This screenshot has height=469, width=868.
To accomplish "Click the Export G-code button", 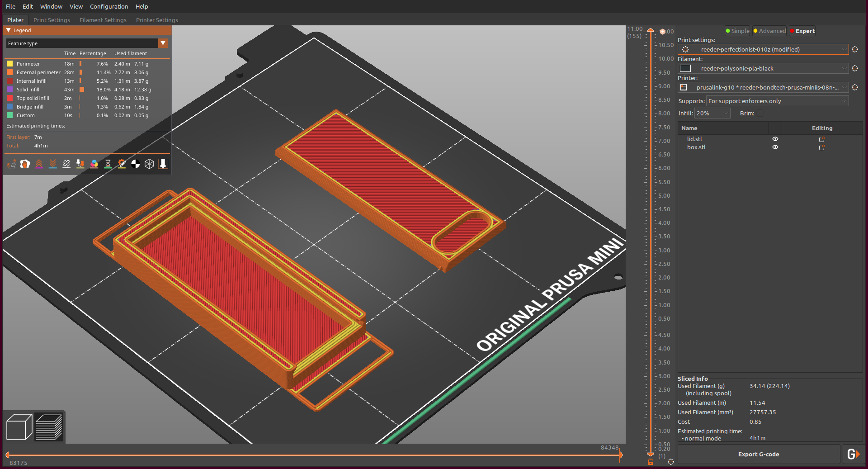I will tap(759, 454).
